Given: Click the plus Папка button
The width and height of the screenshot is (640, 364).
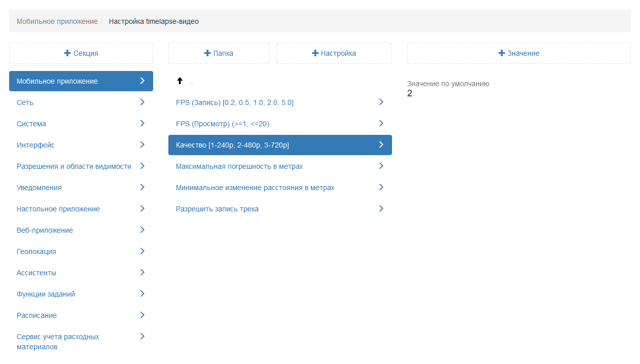Looking at the screenshot, I should [219, 53].
